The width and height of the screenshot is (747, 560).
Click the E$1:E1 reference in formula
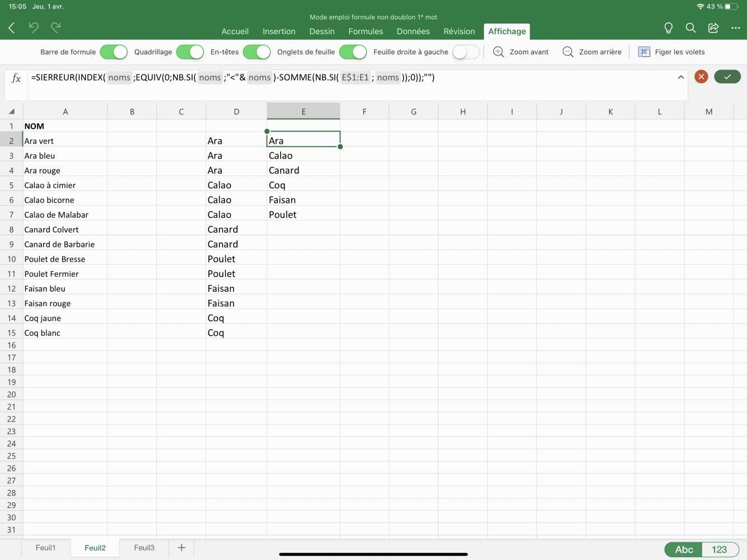click(355, 77)
